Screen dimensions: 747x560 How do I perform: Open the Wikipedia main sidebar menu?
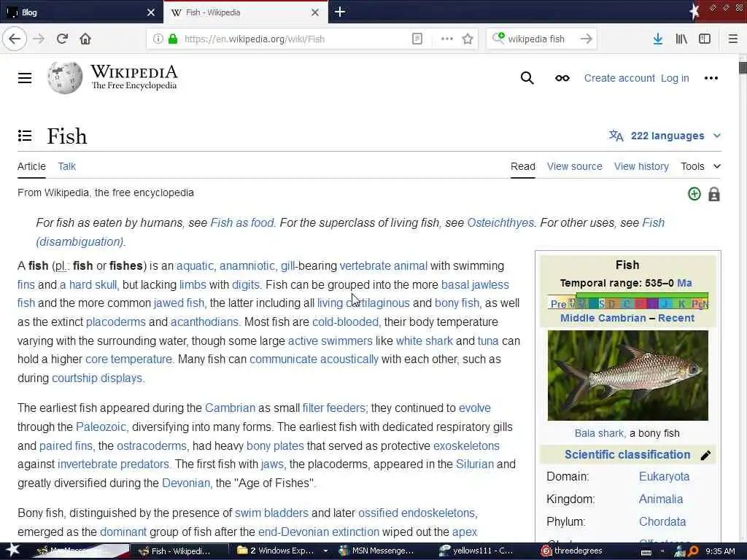point(25,78)
